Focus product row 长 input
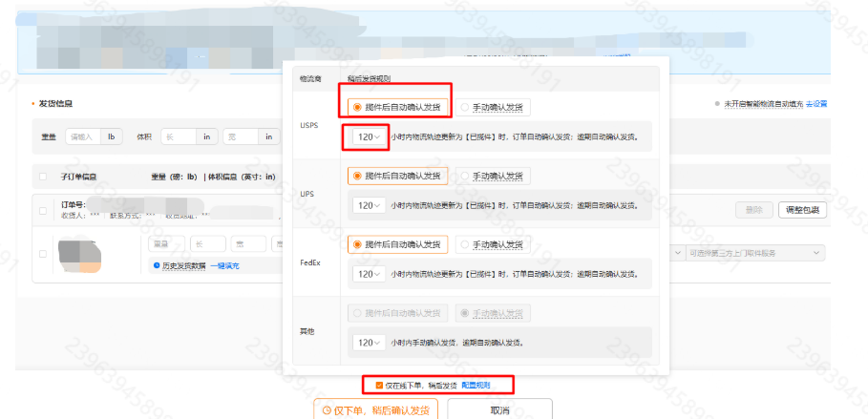Screen dimensions: 868x419 [207, 244]
